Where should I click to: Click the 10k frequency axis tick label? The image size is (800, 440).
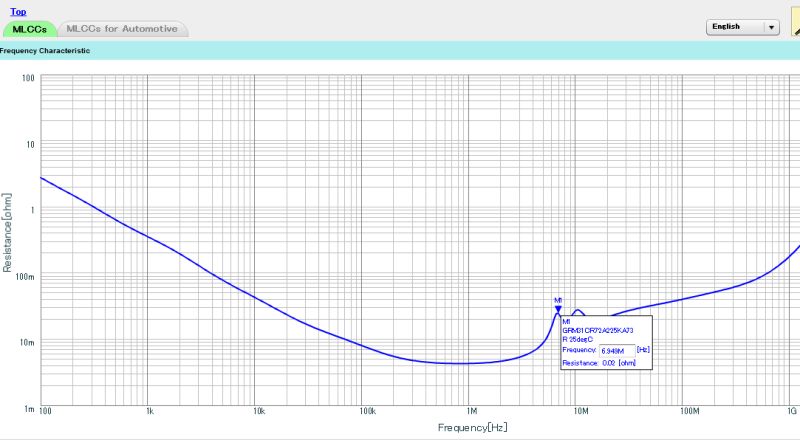(x=259, y=411)
